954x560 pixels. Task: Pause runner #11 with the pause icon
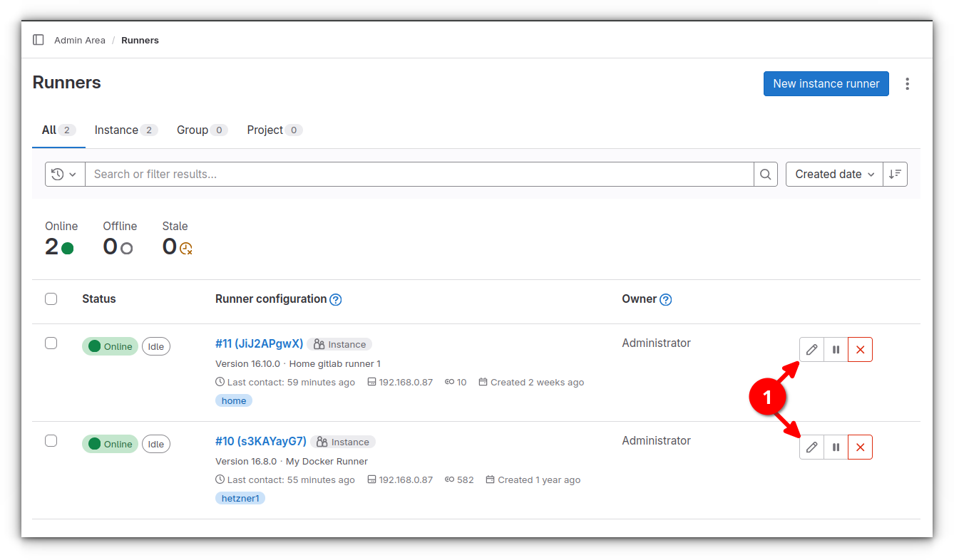(x=835, y=349)
